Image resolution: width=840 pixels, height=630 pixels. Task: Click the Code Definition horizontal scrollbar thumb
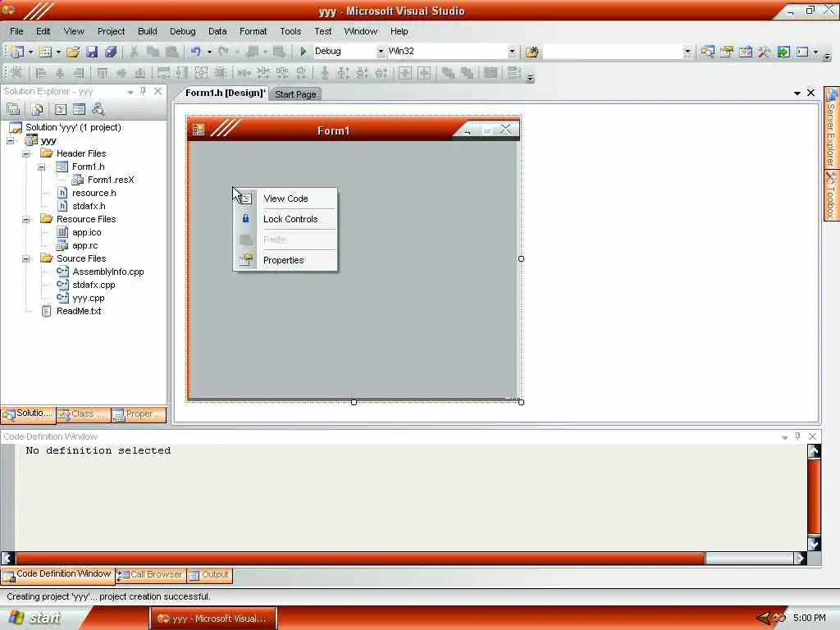[360, 558]
